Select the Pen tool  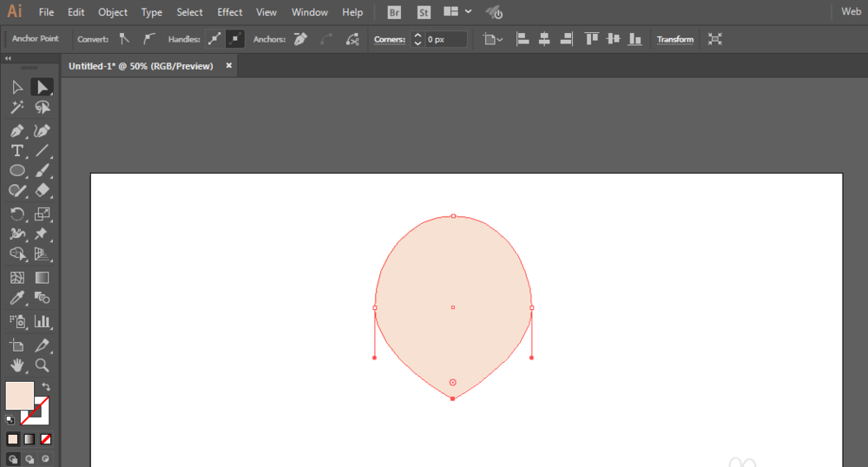point(17,131)
